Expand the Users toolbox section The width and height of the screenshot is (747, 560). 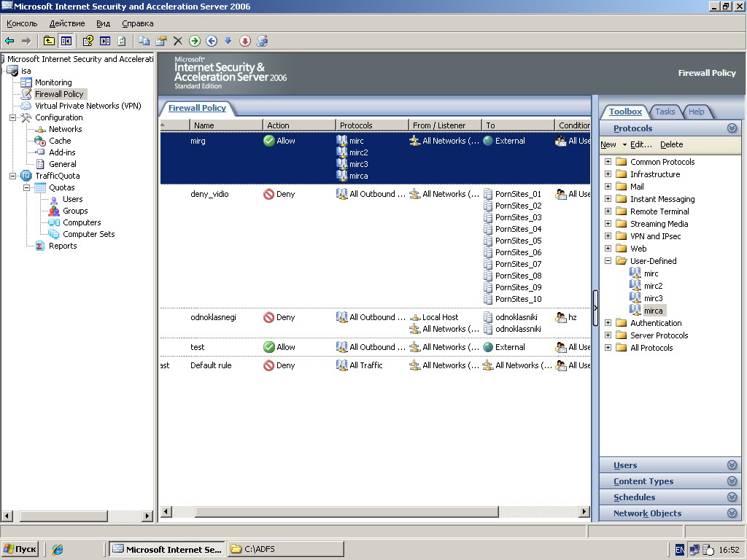670,465
